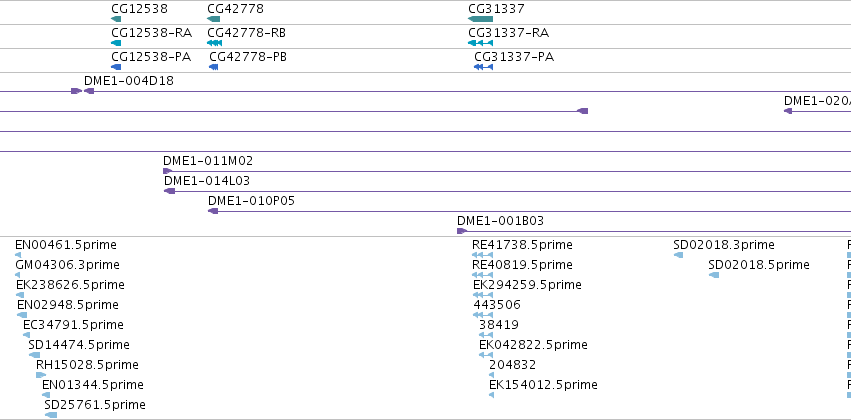
Task: Click the CG12538-RA transcript label
Action: pos(151,33)
